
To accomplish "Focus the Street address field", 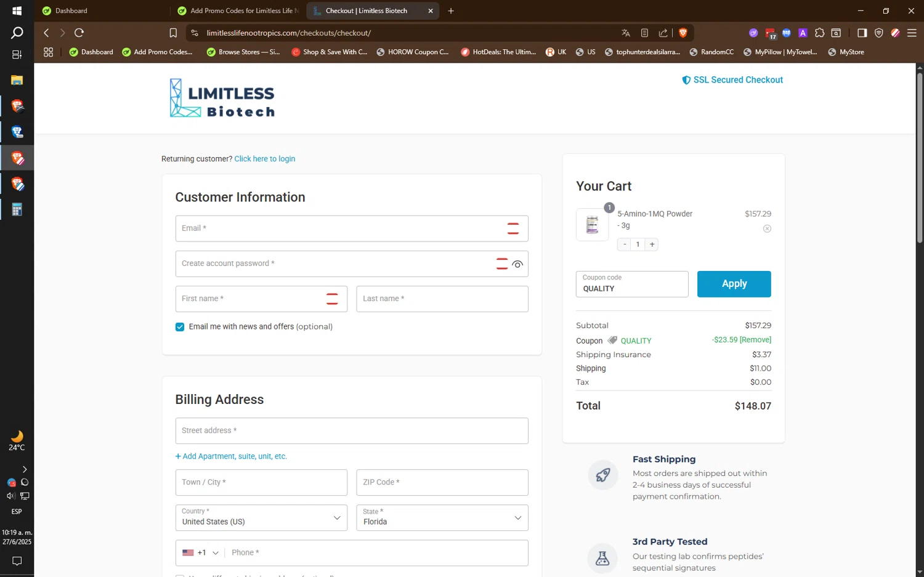I will (x=352, y=431).
